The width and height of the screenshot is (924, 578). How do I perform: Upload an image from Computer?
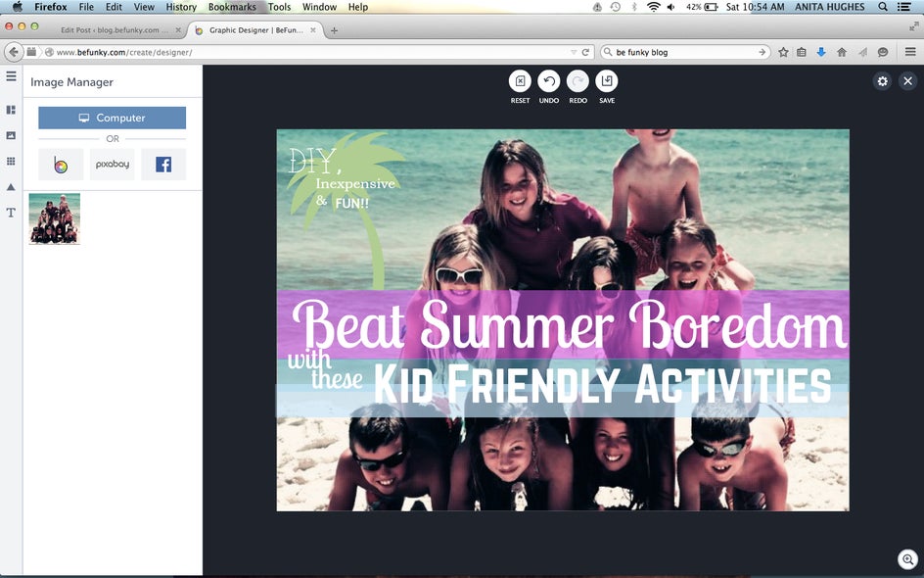pyautogui.click(x=112, y=118)
